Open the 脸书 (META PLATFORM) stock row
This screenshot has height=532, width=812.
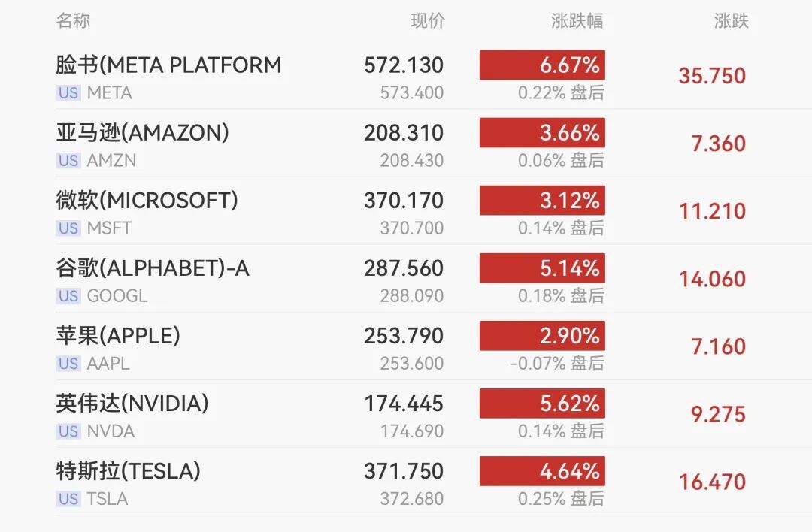pyautogui.click(x=168, y=65)
